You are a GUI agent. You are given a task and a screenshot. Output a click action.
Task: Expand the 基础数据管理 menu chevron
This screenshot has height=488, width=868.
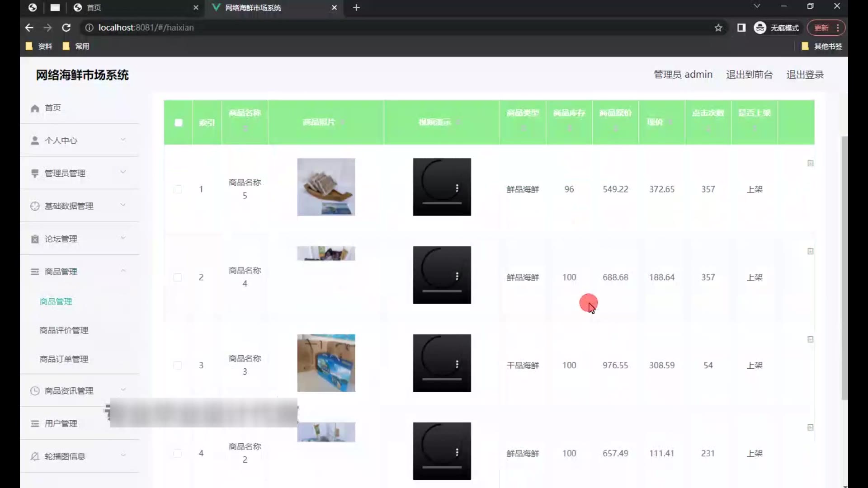pyautogui.click(x=123, y=205)
